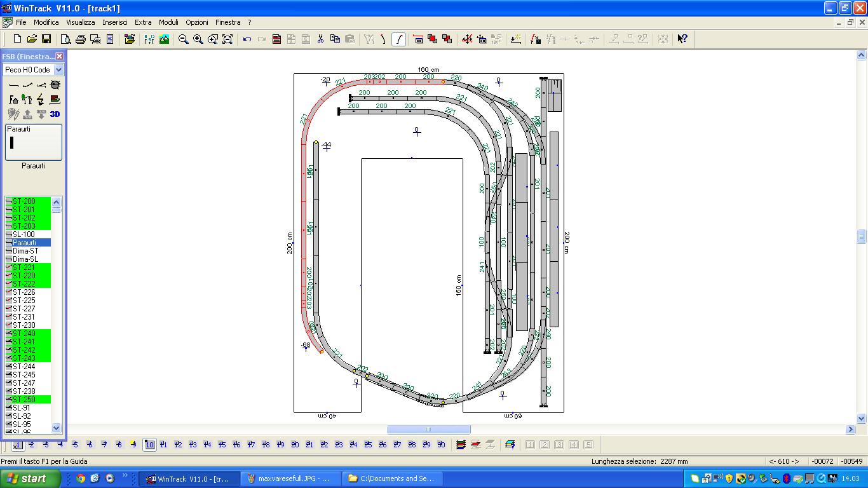Toggle layer 20 button in bottom bar
The image size is (868, 488).
(x=295, y=445)
